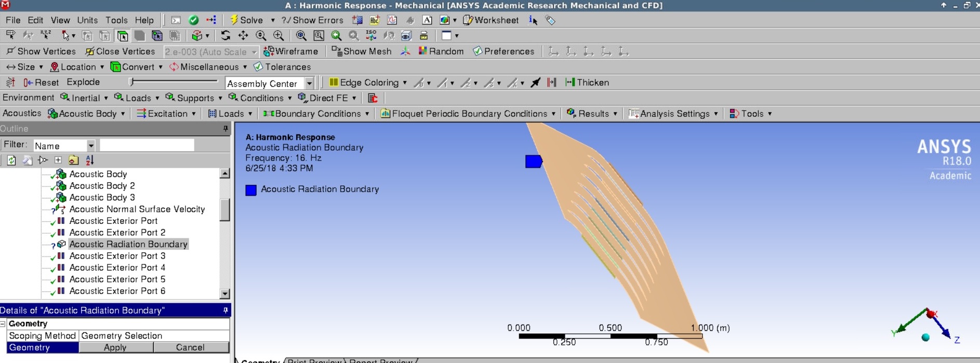Open the Convert dropdown
The width and height of the screenshot is (980, 363).
pyautogui.click(x=137, y=67)
